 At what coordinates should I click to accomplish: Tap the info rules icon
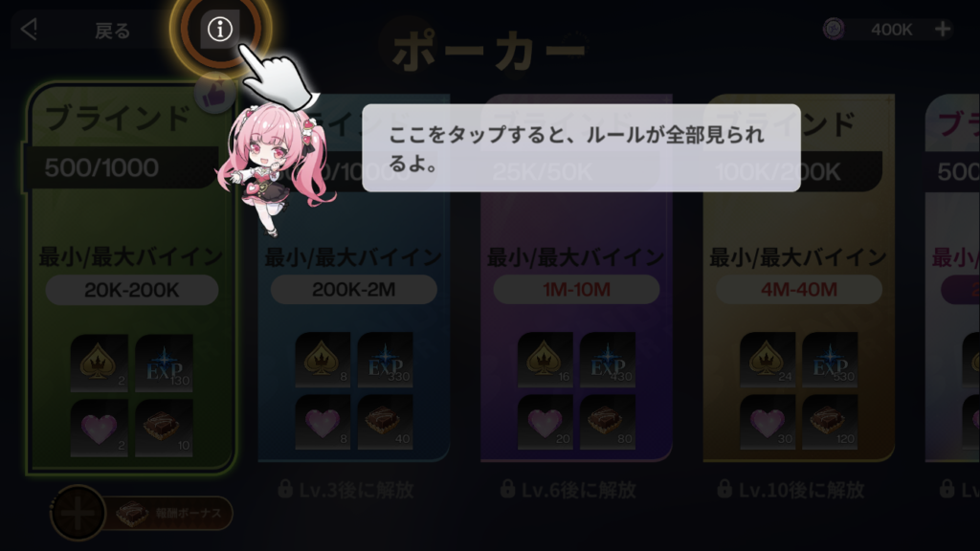220,30
